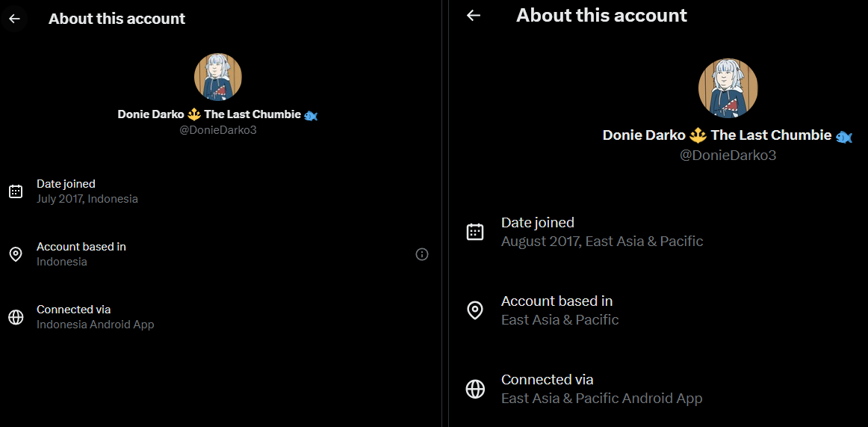
Task: Go back using right panel's back arrow
Action: click(474, 16)
